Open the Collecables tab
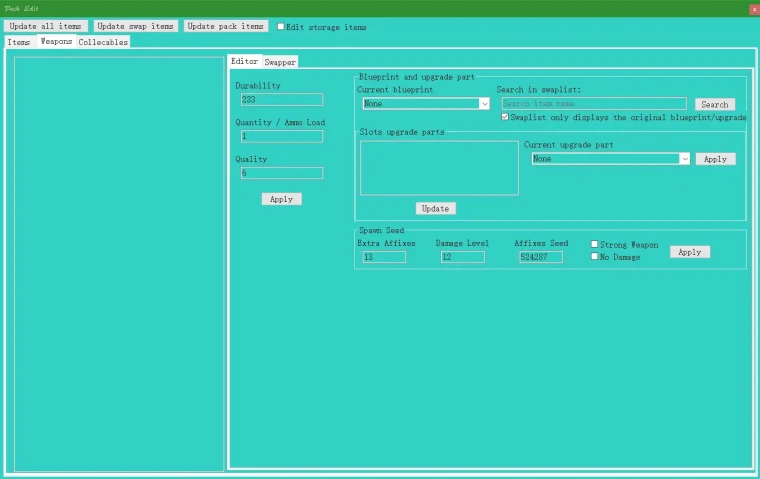Screen dimensions: 760x479 [x=103, y=42]
